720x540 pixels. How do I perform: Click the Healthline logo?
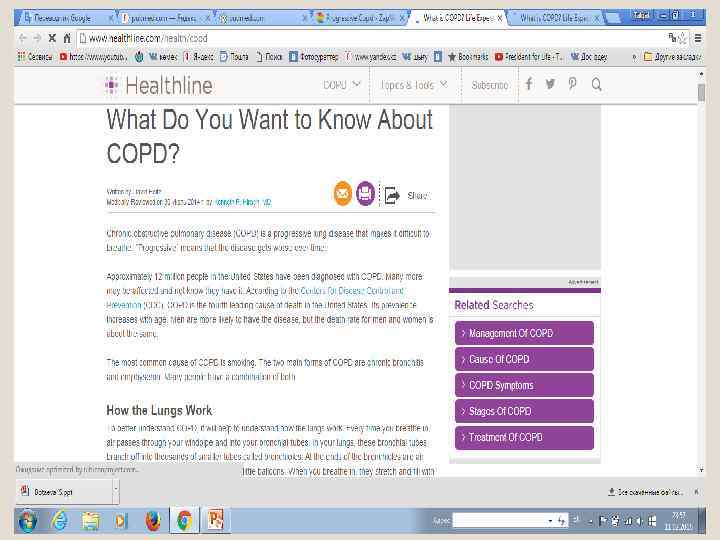159,85
